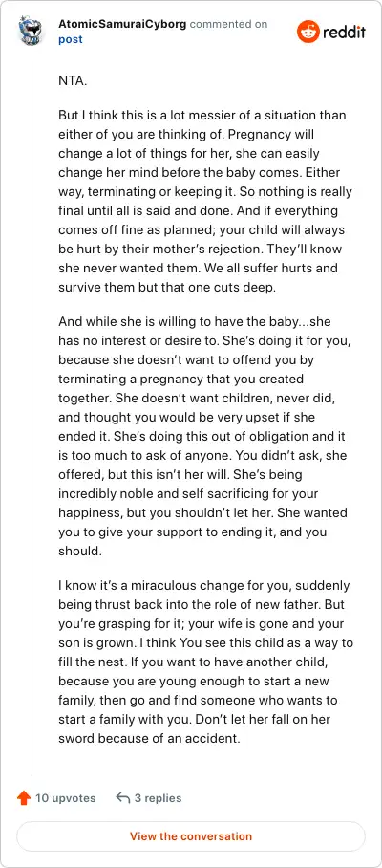Click paragraph starting "I know it's a miraculous"
The width and height of the screenshot is (382, 868).
205,662
